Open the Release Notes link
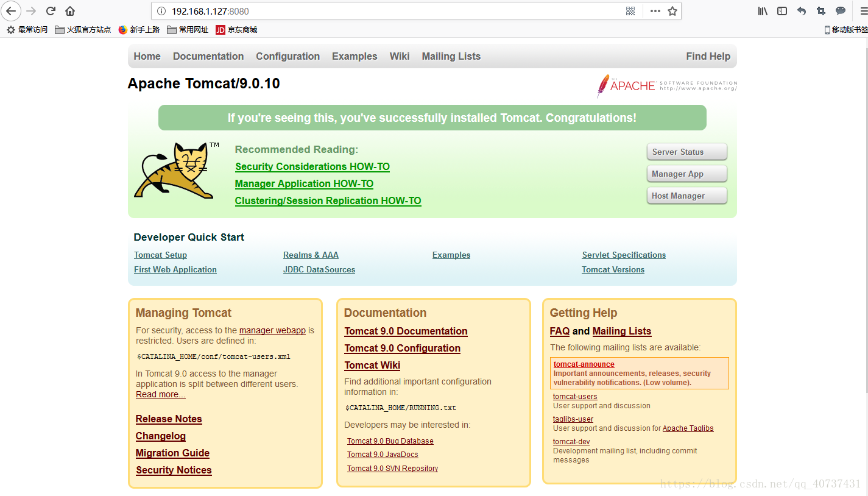This screenshot has width=868, height=496. click(169, 419)
